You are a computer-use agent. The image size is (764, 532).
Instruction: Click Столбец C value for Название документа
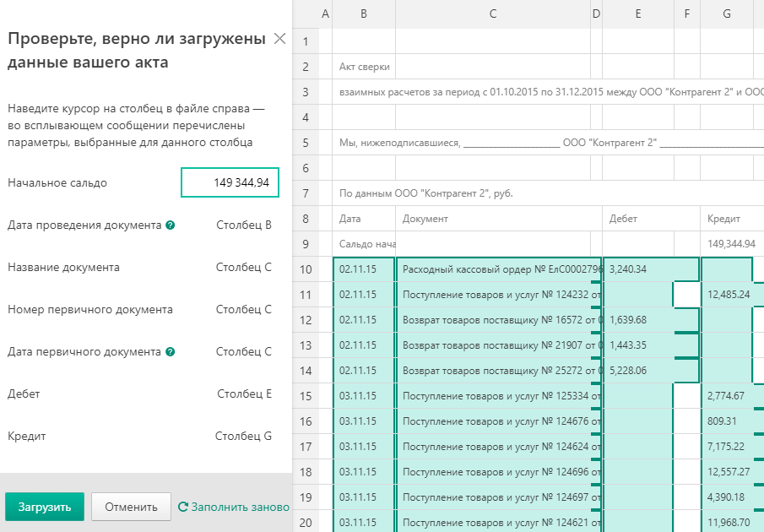point(244,267)
